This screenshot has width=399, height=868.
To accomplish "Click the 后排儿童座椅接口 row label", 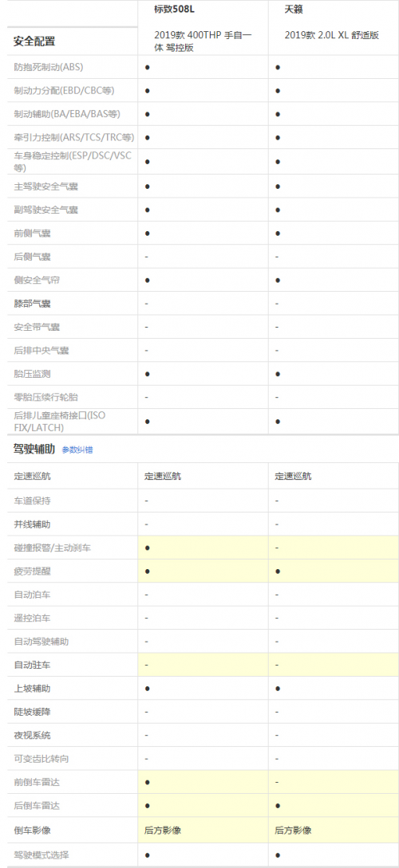I will point(59,422).
